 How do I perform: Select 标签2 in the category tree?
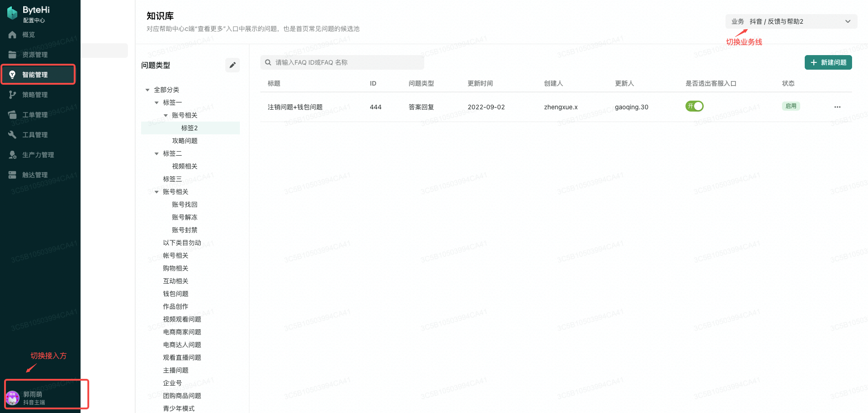[190, 128]
